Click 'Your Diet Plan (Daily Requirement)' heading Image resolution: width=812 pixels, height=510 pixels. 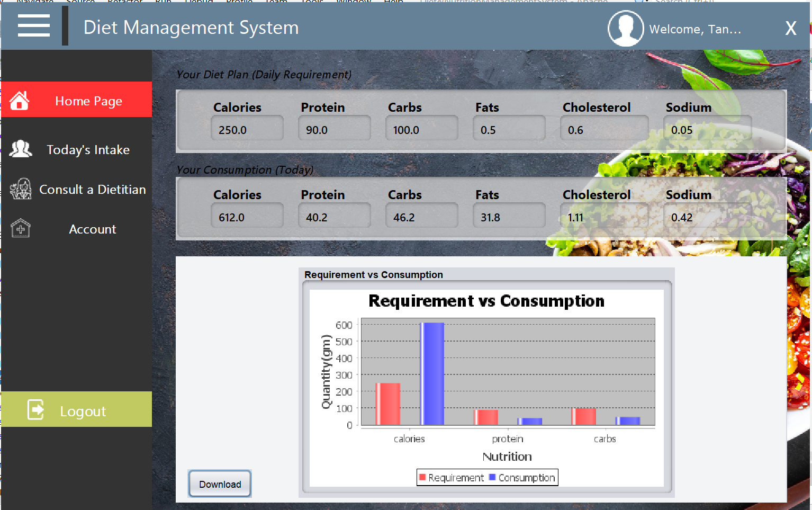264,75
